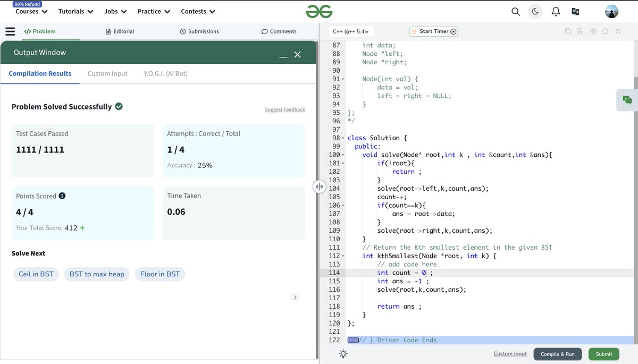Screen dimensions: 638x364
Task: Collapse the code fold arrow at line 106
Action: (x=343, y=206)
